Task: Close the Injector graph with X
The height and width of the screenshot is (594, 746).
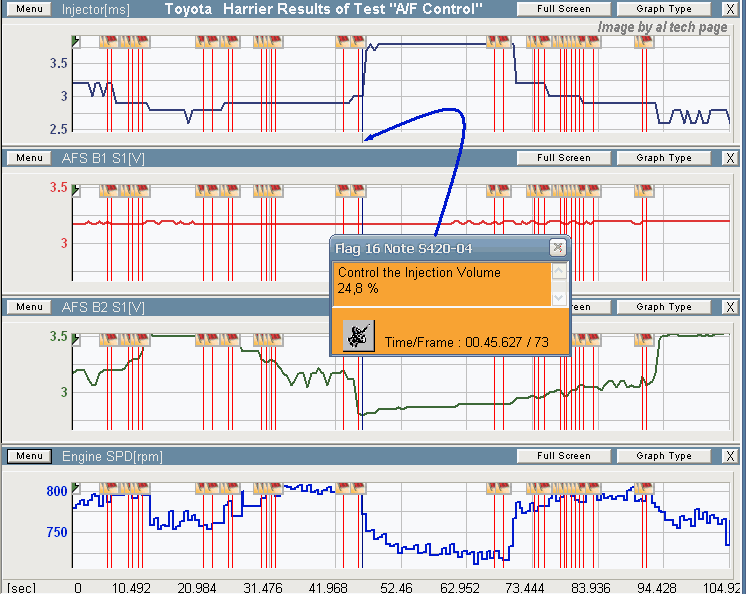Action: pyautogui.click(x=729, y=8)
